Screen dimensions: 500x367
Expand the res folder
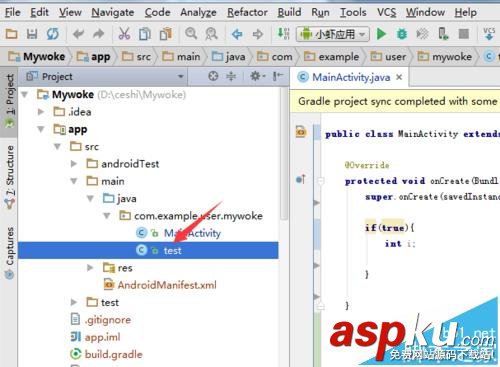(x=90, y=268)
